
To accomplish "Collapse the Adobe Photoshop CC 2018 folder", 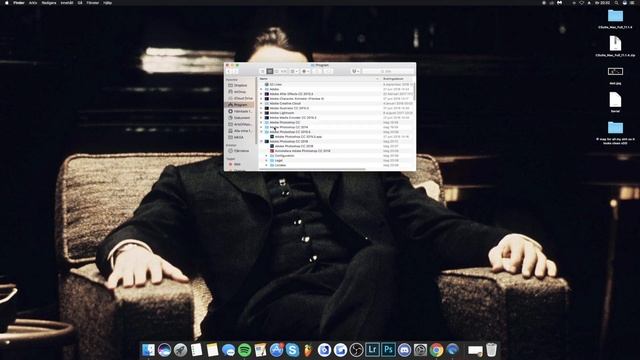I will pyautogui.click(x=262, y=141).
